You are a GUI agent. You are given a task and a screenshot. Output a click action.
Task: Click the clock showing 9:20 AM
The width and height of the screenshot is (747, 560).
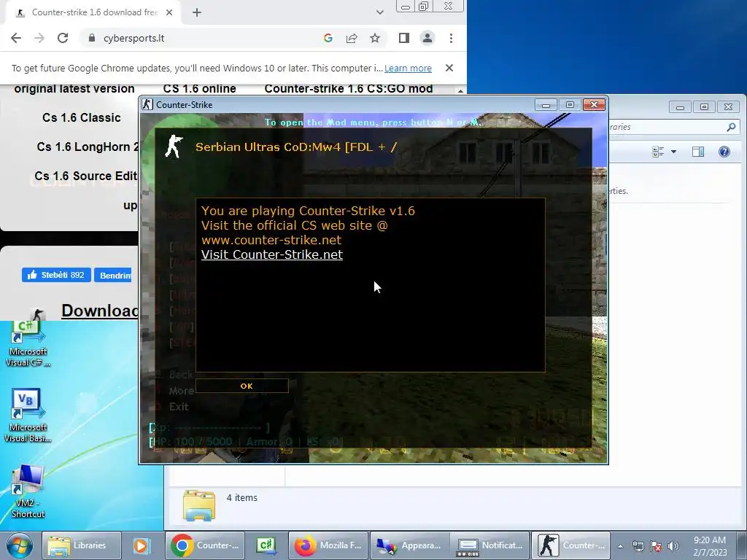point(710,546)
